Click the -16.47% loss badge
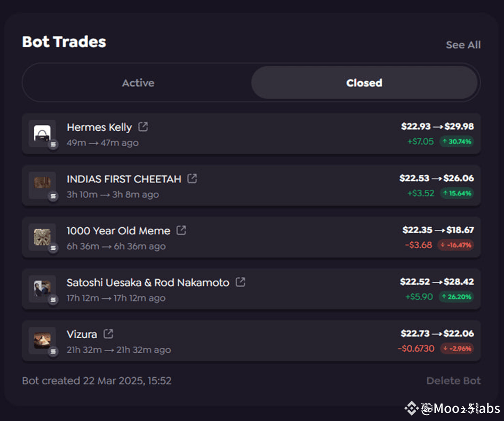Screen dimensions: 504x421 pos(455,245)
